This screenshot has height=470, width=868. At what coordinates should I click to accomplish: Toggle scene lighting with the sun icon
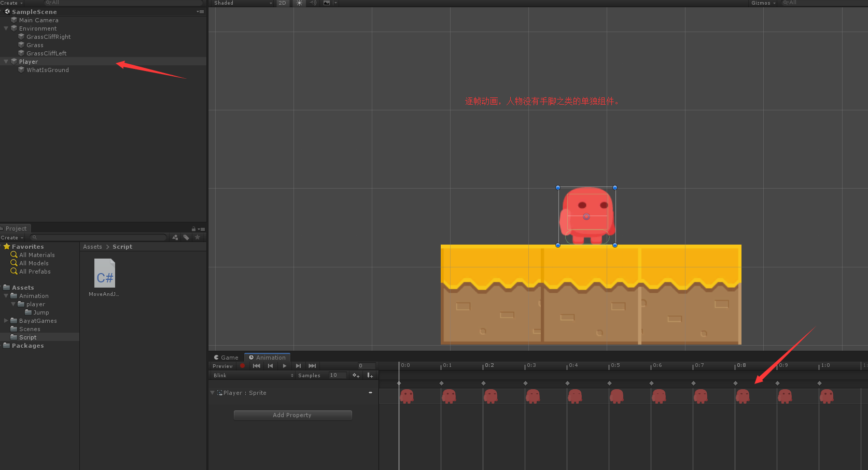coord(299,3)
